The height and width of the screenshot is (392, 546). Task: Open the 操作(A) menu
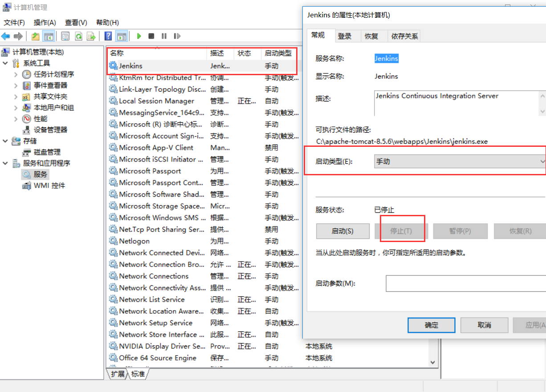coord(45,22)
